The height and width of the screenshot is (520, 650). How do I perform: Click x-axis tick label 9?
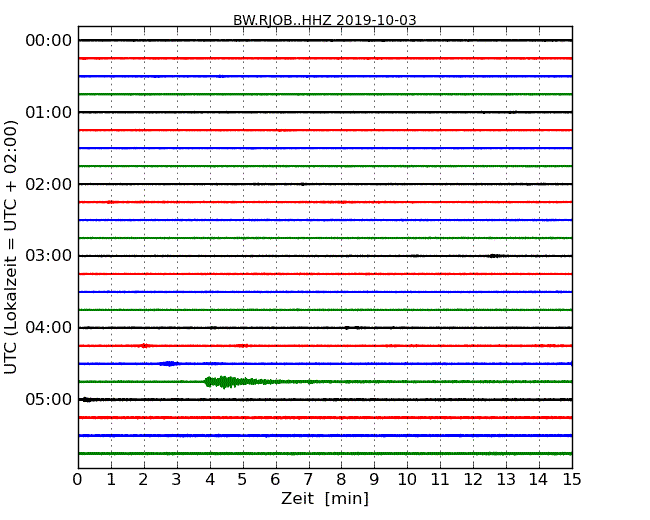click(374, 480)
